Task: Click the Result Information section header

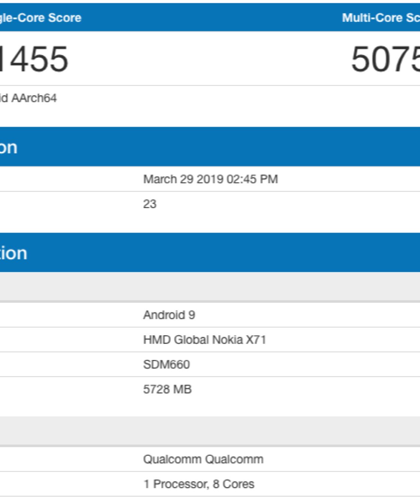Action: 9,147
